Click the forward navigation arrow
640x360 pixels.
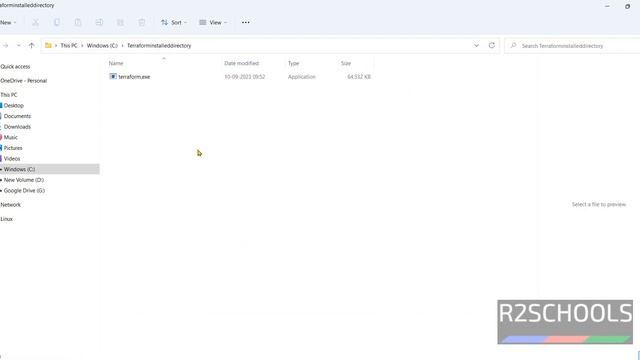click(x=6, y=46)
